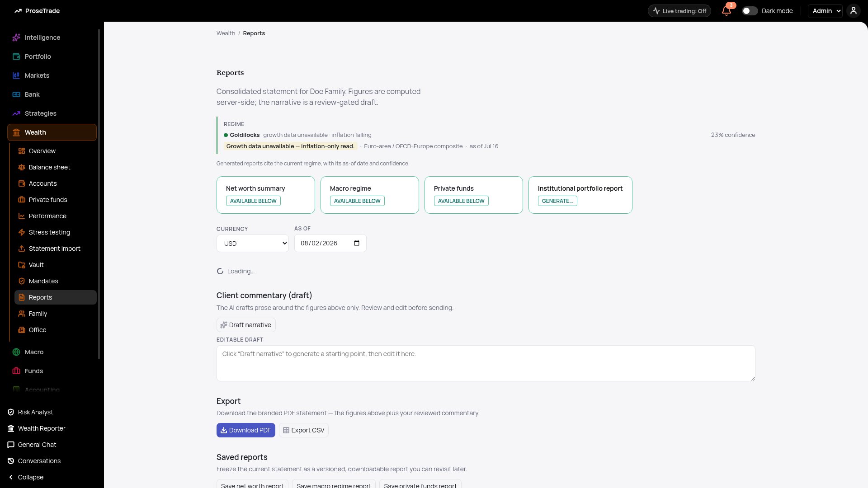The height and width of the screenshot is (488, 868).
Task: Click the 'Growth data unavailable' warning badge
Action: [x=290, y=146]
